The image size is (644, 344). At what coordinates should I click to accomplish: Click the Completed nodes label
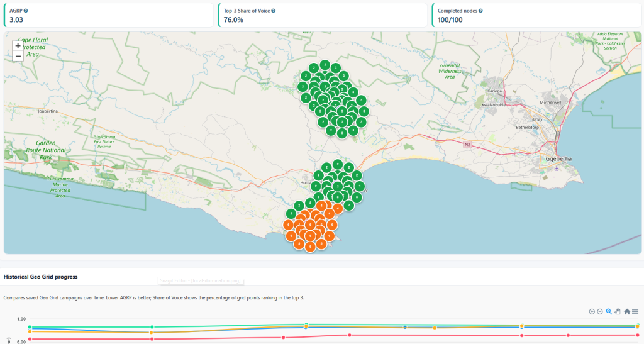(x=457, y=11)
